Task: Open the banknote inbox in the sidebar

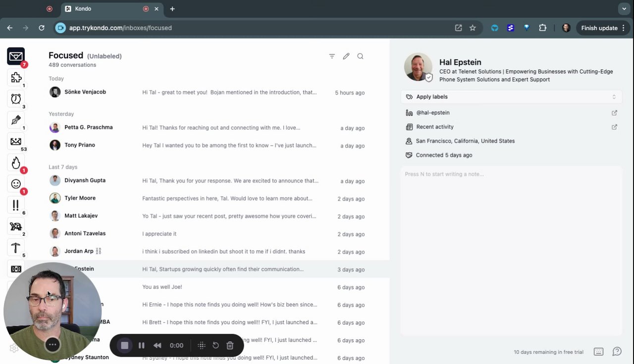Action: [16, 269]
